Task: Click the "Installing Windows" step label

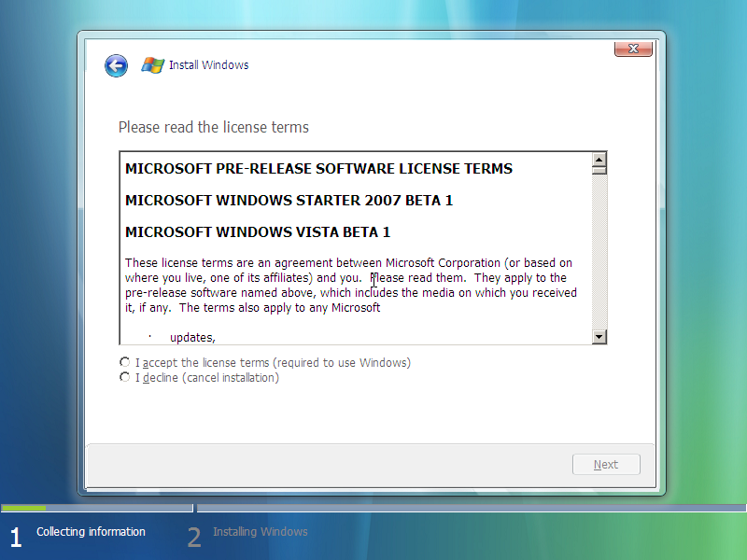Action: 261,531
